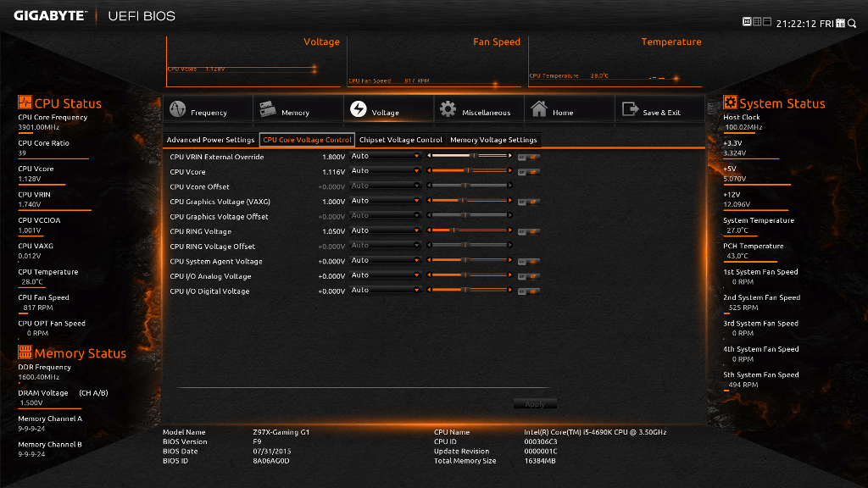868x488 pixels.
Task: Toggle on/off switch for CPU RING Voltage
Action: pyautogui.click(x=529, y=232)
